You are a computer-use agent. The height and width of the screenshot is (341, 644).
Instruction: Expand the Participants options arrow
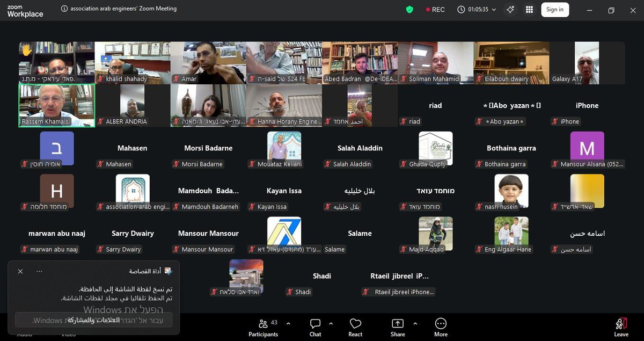point(288,324)
